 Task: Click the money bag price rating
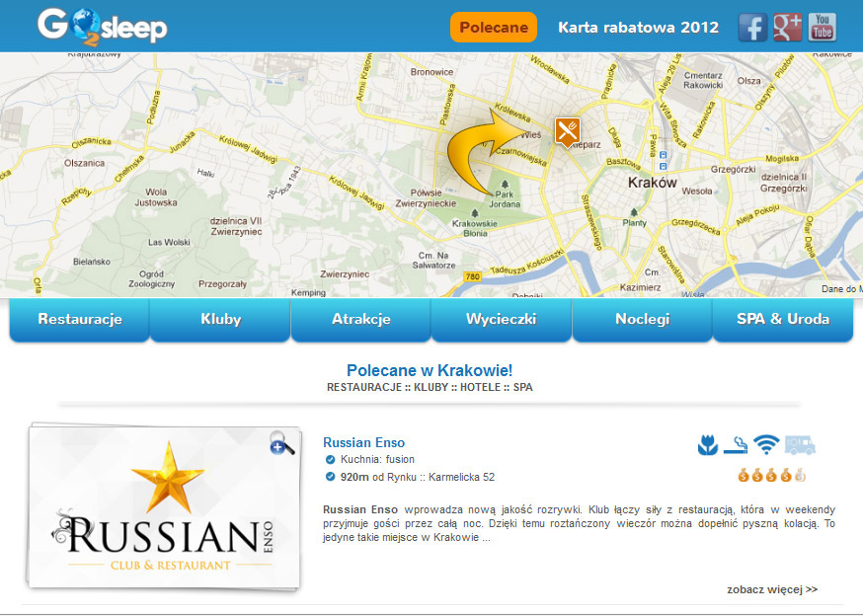771,475
